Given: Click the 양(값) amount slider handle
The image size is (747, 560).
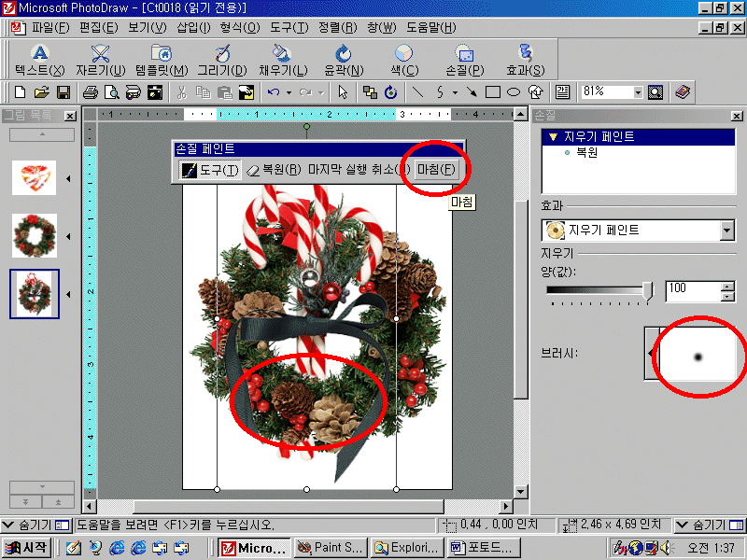Looking at the screenshot, I should (x=648, y=290).
